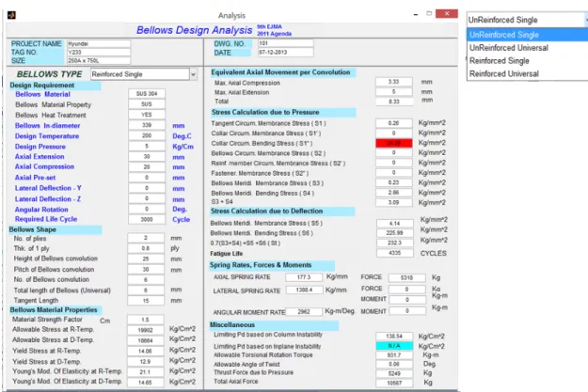Click Pitch of Bellows convolution field

(x=146, y=270)
